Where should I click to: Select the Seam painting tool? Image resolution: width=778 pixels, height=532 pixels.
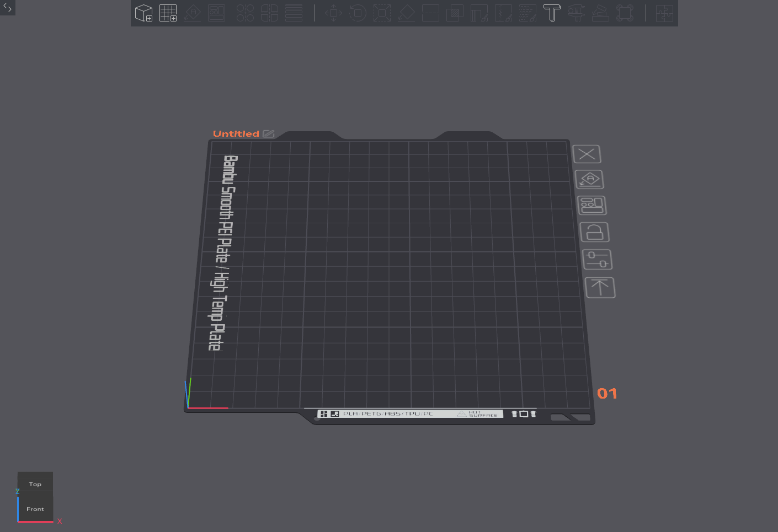point(503,13)
